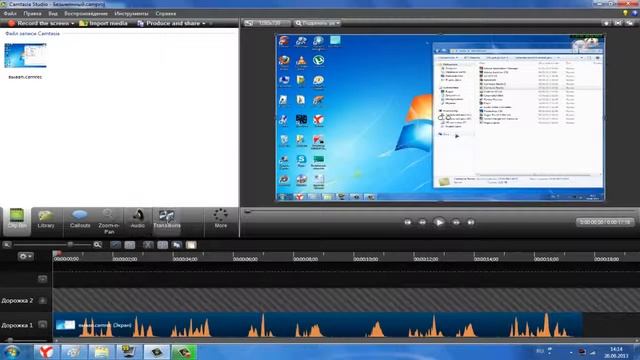Click the cut (scissors) timeline tool
The image size is (640, 360).
click(x=148, y=245)
